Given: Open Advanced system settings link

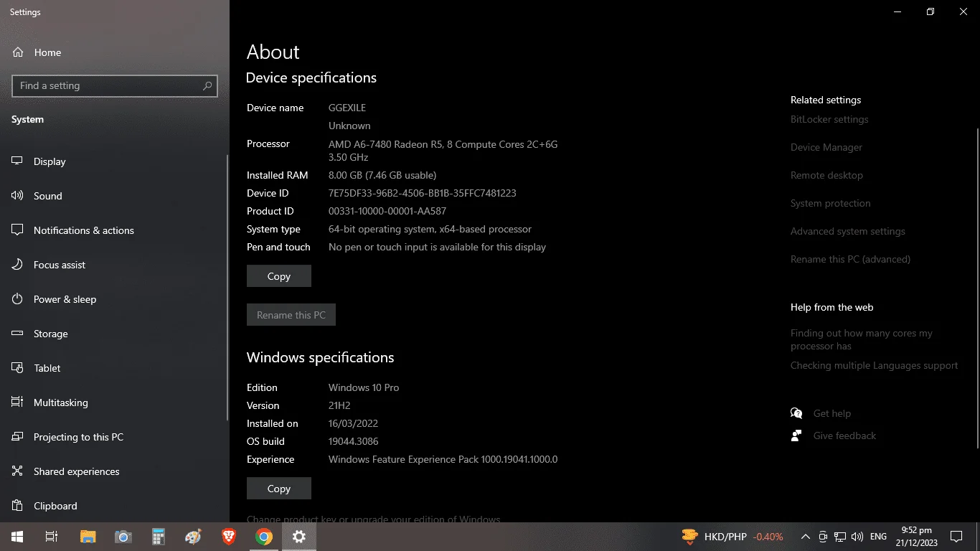Looking at the screenshot, I should pyautogui.click(x=848, y=231).
